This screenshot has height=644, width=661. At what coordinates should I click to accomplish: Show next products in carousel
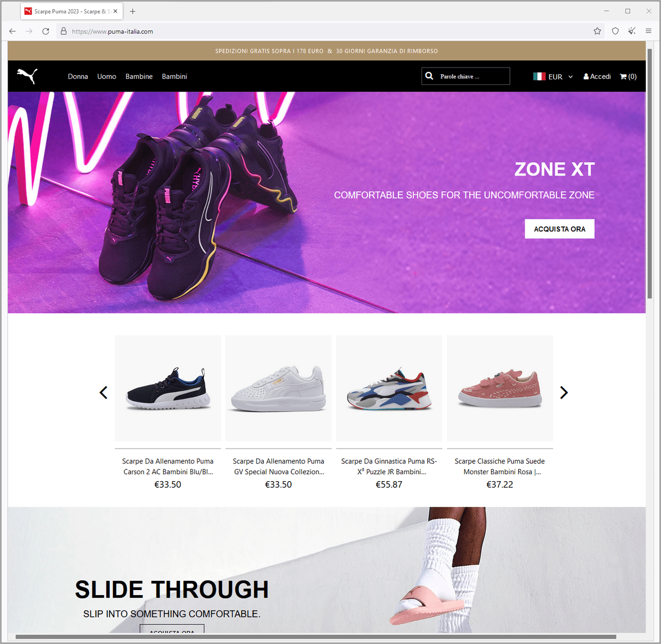[563, 392]
